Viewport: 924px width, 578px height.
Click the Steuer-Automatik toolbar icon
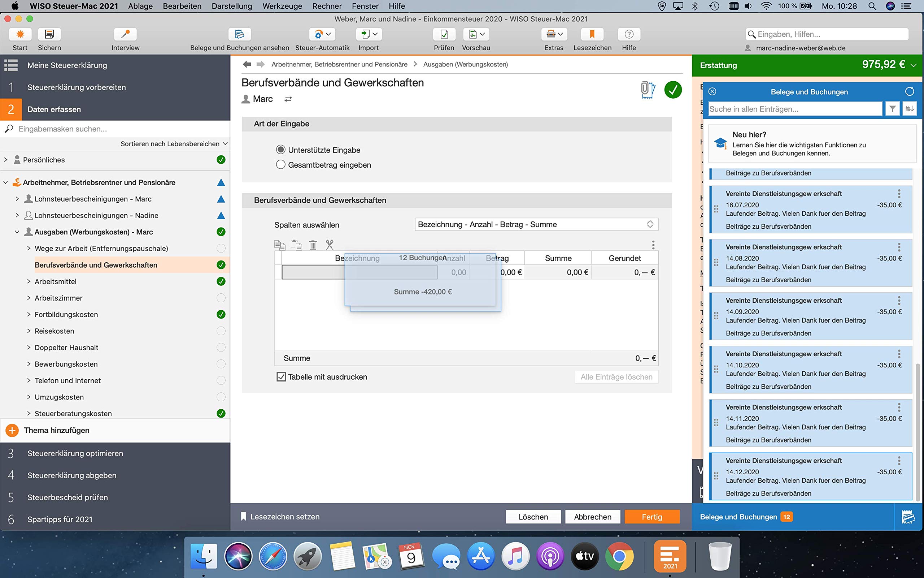pos(322,34)
